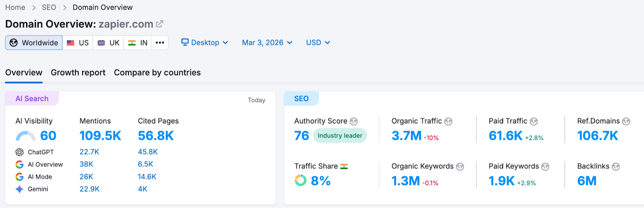The width and height of the screenshot is (644, 208).
Task: Open Gemini mentions 22.9K
Action: pyautogui.click(x=90, y=189)
